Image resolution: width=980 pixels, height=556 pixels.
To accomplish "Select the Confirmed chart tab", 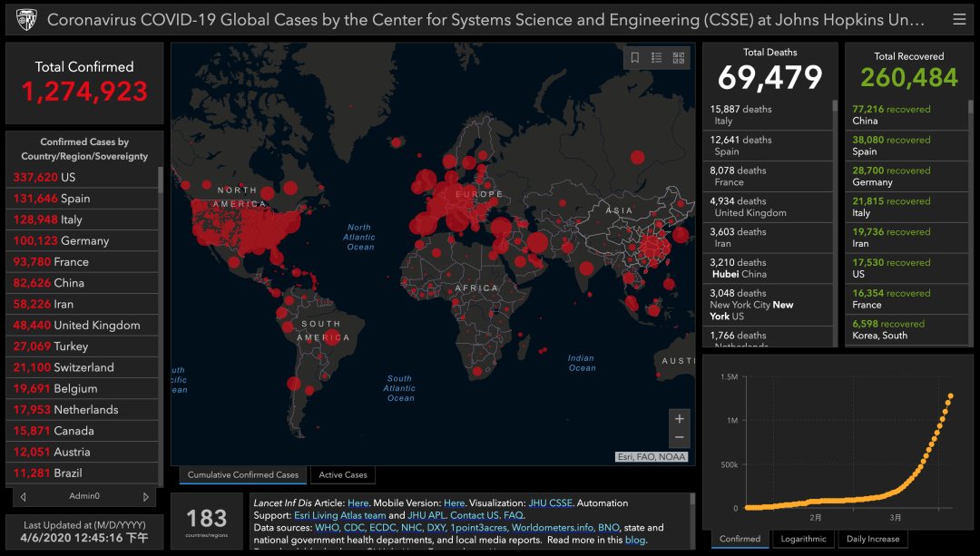I will point(740,539).
